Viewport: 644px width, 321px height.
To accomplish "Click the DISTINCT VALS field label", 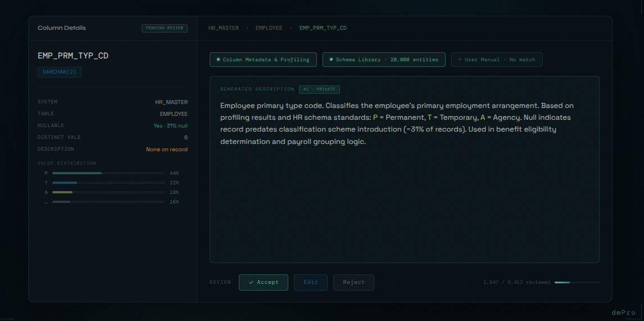I will pyautogui.click(x=59, y=137).
